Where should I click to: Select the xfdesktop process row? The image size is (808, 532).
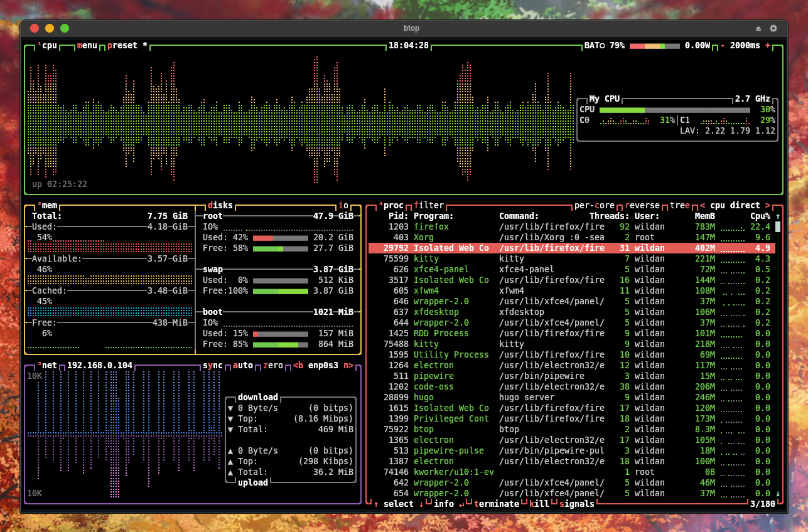(x=572, y=312)
